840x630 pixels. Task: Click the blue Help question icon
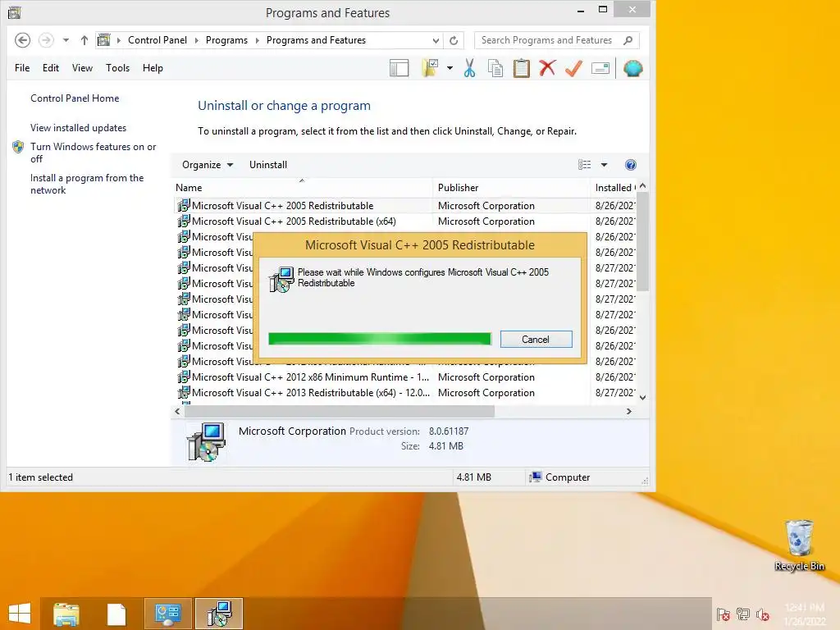tap(631, 165)
